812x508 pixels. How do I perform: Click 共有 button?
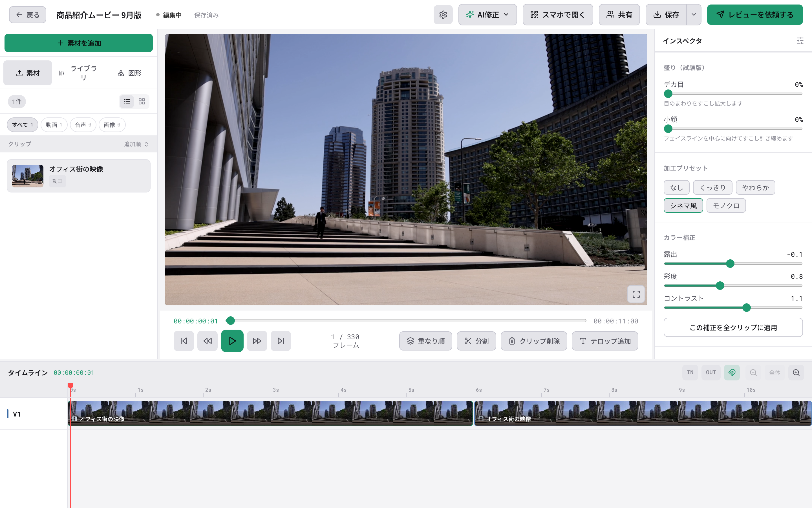619,15
